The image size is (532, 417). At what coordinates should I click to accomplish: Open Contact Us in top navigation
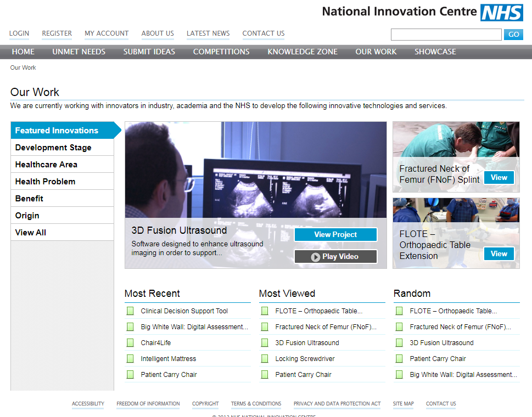coord(264,33)
